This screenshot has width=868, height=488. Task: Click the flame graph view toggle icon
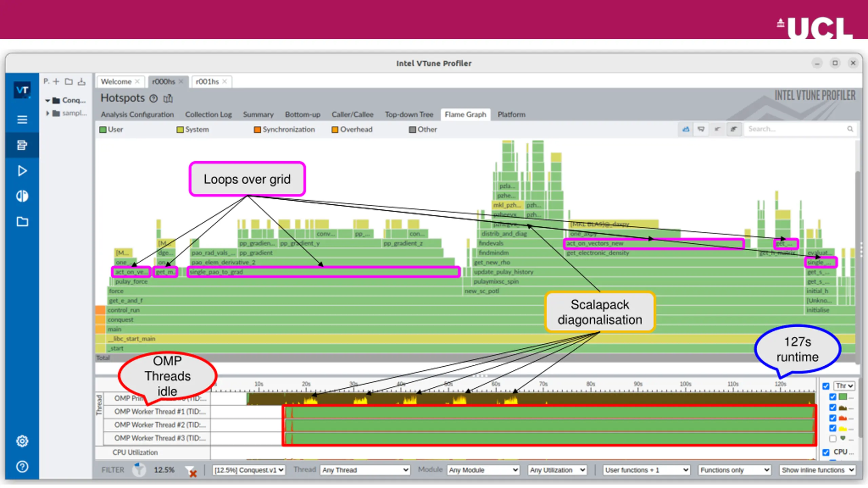686,129
